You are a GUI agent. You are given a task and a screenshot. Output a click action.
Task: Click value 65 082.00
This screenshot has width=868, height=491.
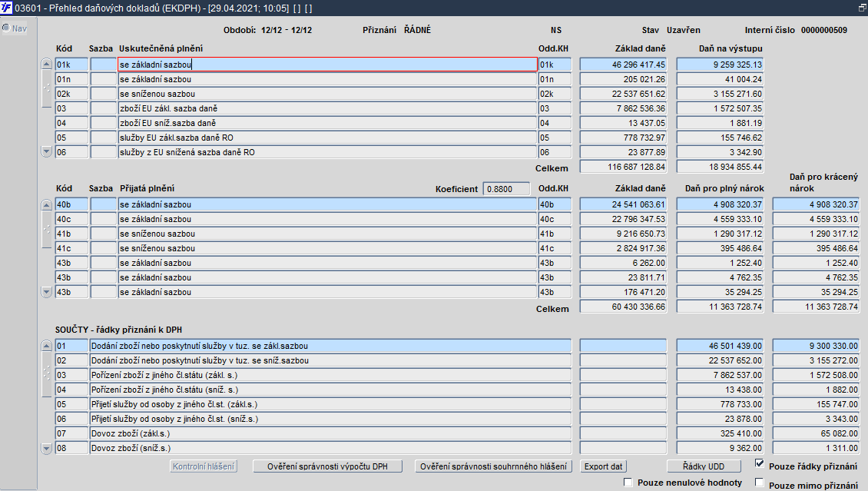(817, 433)
